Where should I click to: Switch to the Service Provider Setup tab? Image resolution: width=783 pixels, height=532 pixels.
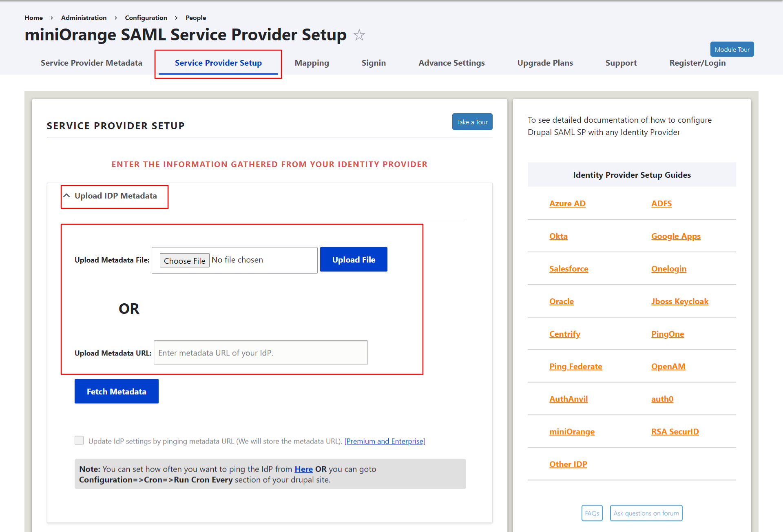point(218,63)
